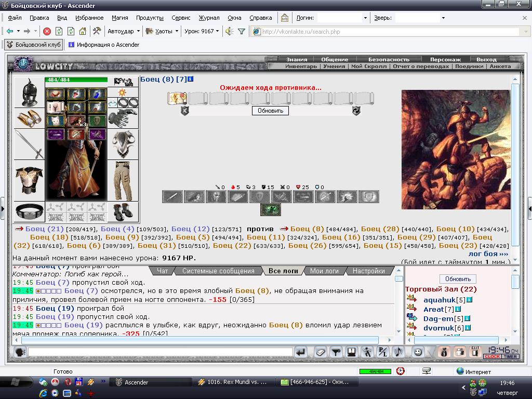Click the brb icon beside Справка

(x=284, y=18)
